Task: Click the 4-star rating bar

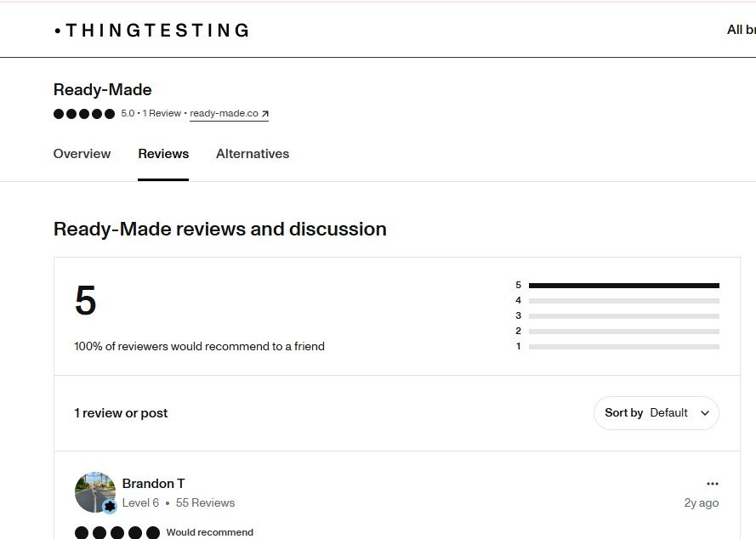Action: (624, 301)
